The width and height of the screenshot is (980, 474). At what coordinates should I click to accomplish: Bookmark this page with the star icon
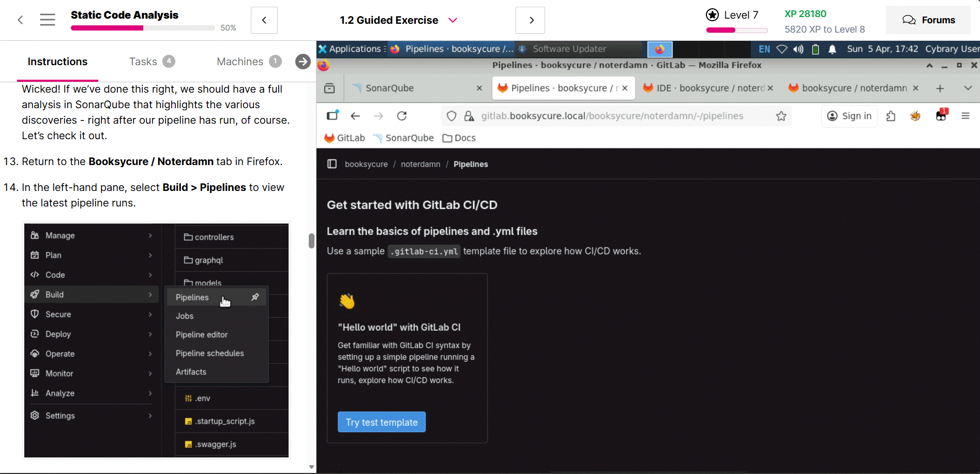coord(781,116)
